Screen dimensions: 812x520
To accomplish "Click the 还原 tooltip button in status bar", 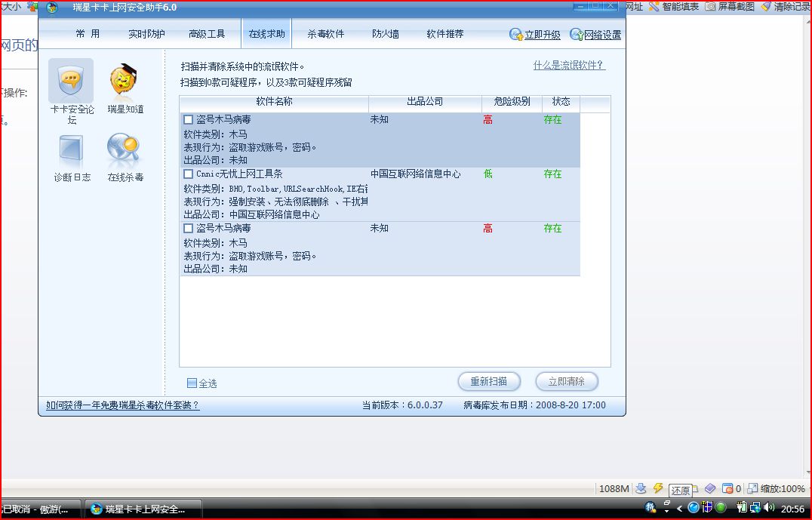I will (681, 490).
